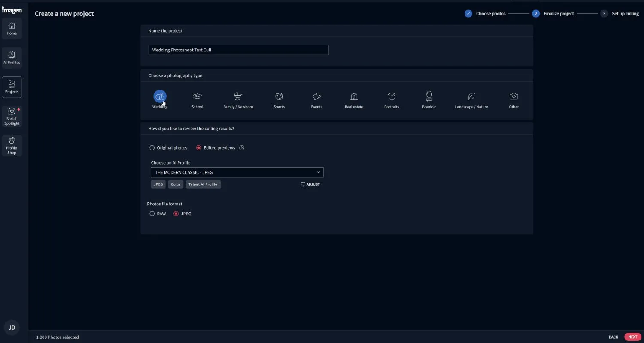
Task: Pick the Sports photography type icon
Action: point(279,96)
